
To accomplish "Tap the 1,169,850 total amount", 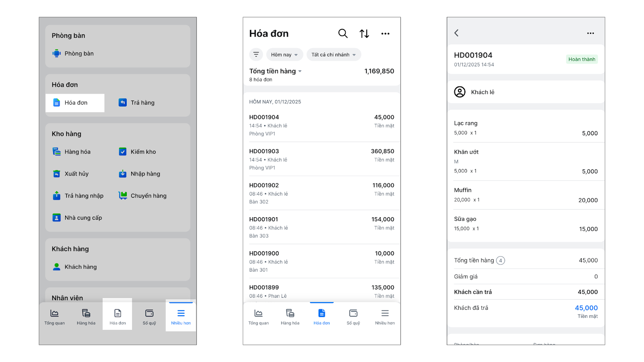I will (379, 71).
